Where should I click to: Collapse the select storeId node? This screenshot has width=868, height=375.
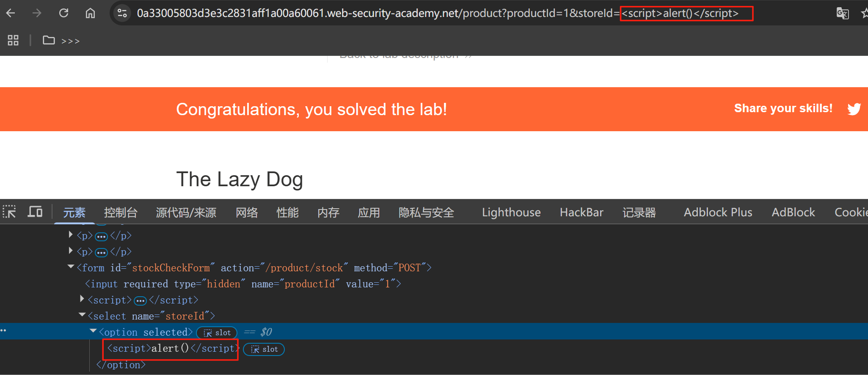pyautogui.click(x=82, y=315)
